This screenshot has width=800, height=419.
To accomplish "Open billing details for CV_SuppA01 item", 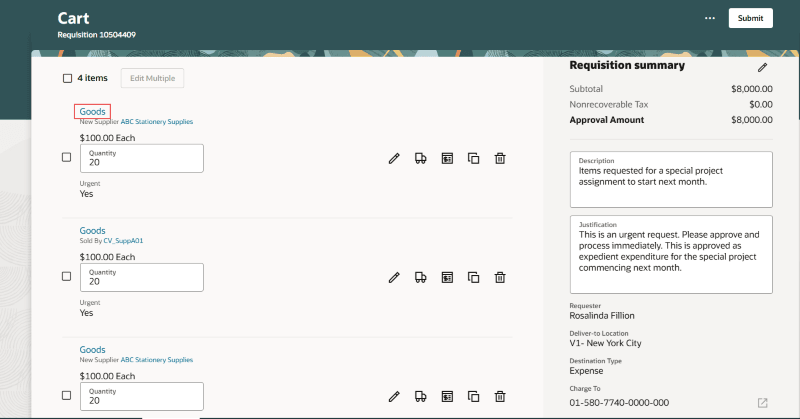I will click(x=447, y=278).
